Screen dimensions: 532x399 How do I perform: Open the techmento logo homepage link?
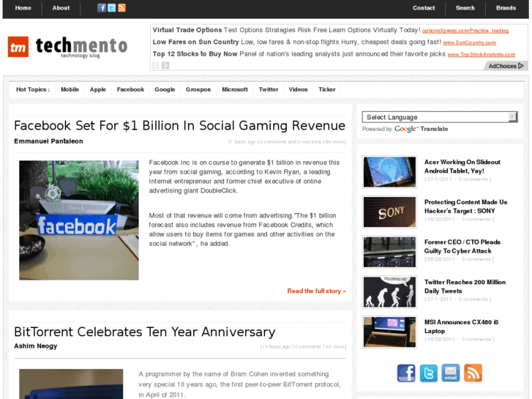(x=67, y=47)
